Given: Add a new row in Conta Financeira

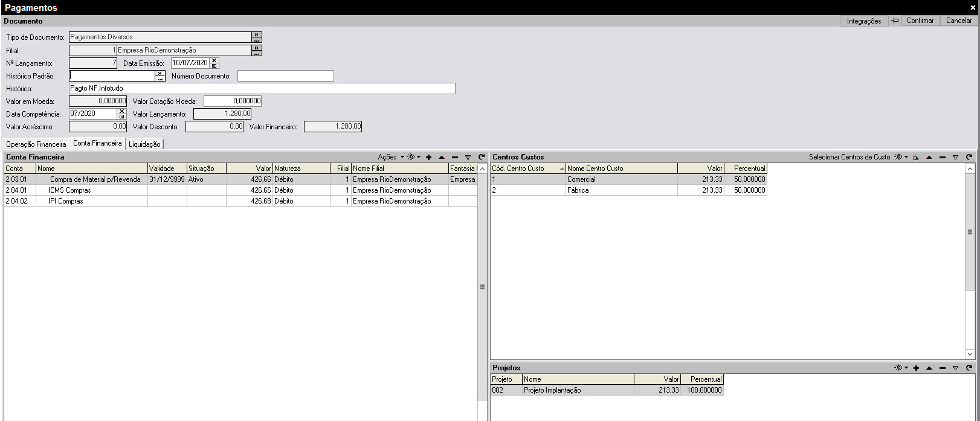Looking at the screenshot, I should click(428, 157).
